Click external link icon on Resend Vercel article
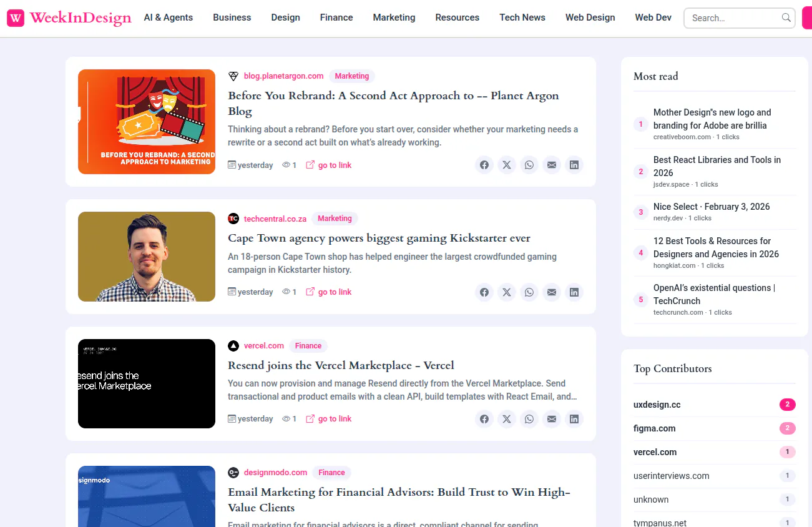This screenshot has width=812, height=527. coord(310,418)
